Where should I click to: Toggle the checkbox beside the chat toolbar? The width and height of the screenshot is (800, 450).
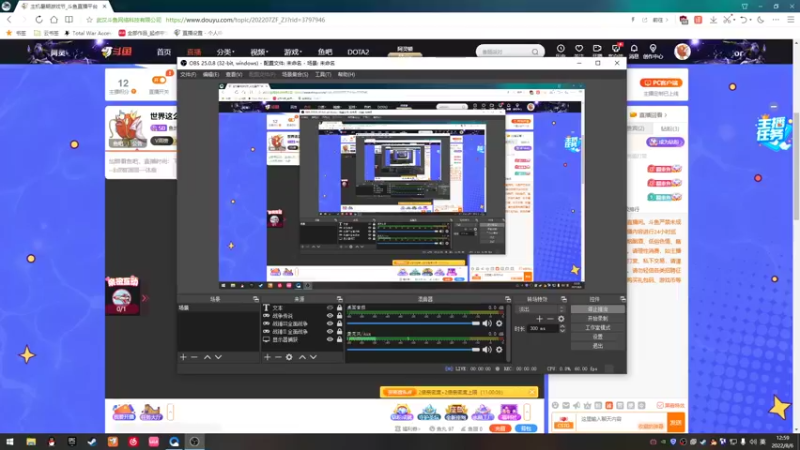point(660,405)
